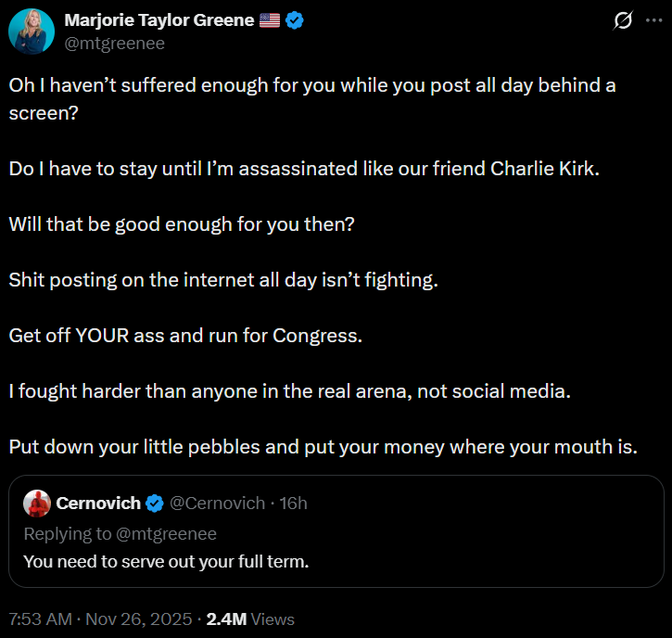Click the verified badge next to Cernovich
The width and height of the screenshot is (672, 638).
click(x=155, y=503)
